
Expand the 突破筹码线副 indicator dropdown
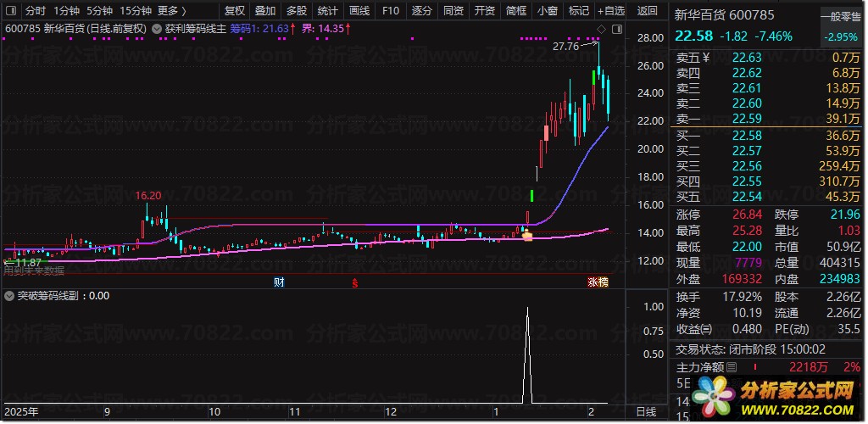[8, 296]
